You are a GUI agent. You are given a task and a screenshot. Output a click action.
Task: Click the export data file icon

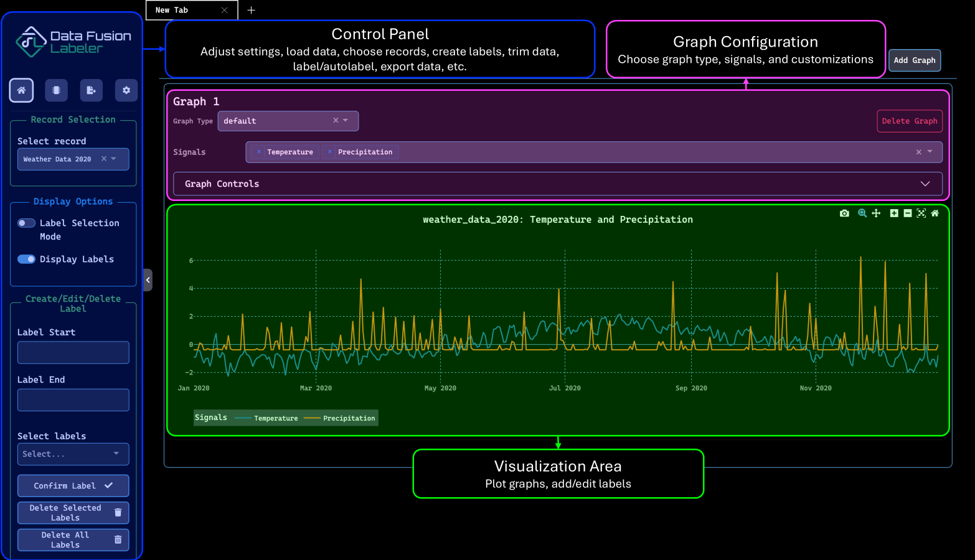point(91,90)
